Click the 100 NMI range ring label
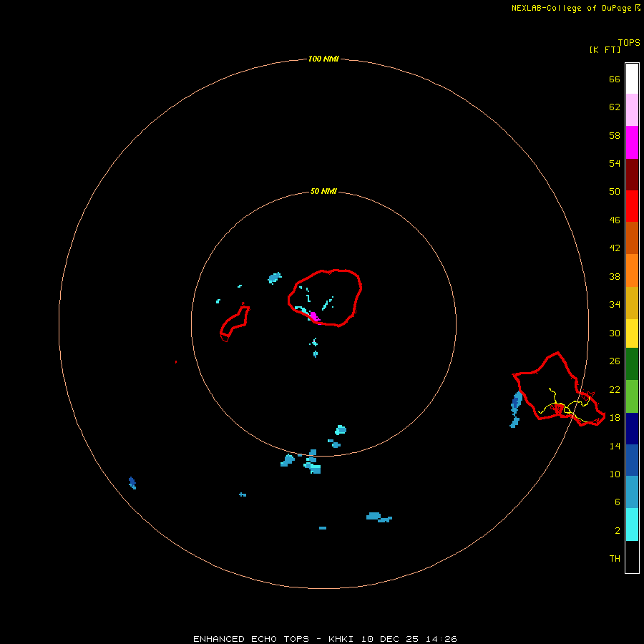The image size is (644, 644). 323,59
